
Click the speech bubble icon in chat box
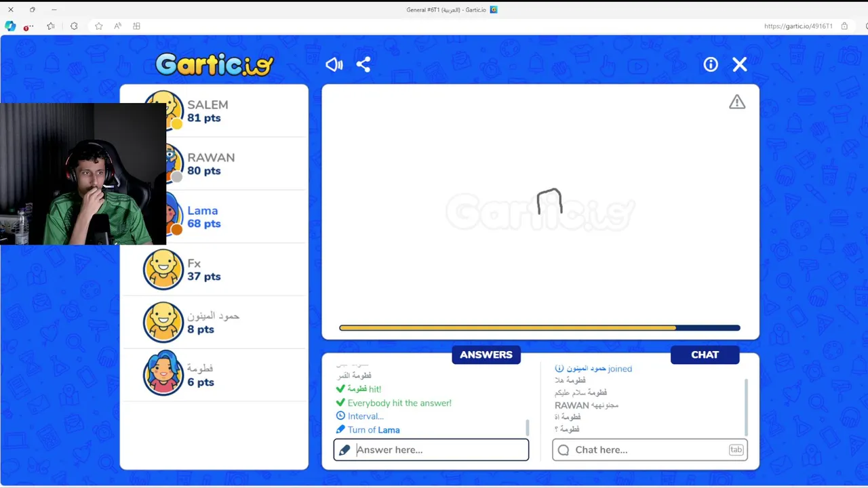564,450
